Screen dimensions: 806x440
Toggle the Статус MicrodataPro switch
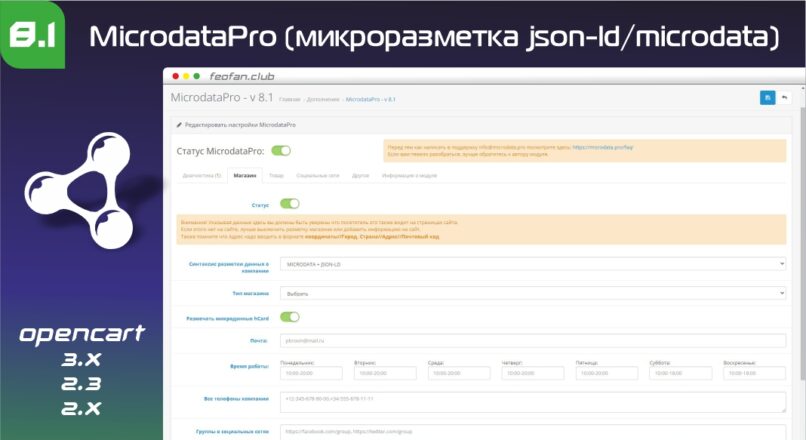pyautogui.click(x=281, y=151)
